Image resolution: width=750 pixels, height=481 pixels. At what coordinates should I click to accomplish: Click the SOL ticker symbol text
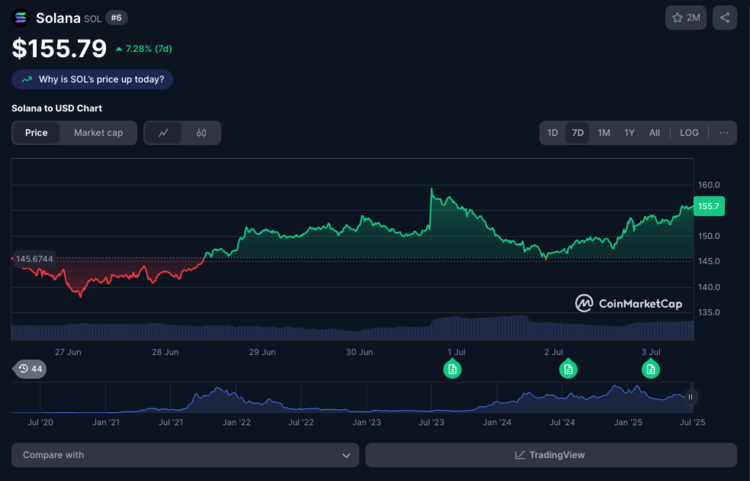92,19
